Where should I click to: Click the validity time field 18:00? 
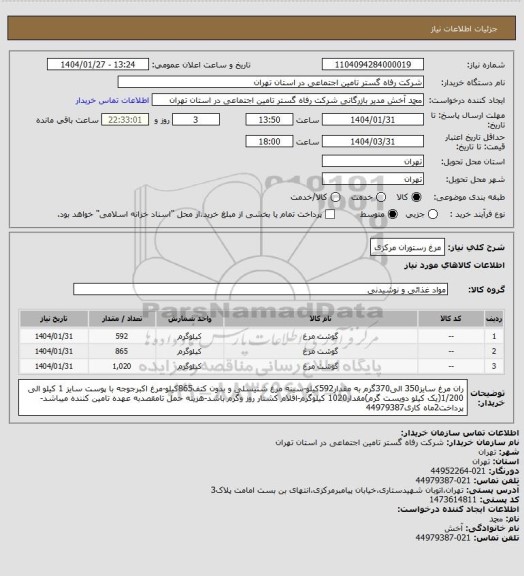[x=269, y=141]
